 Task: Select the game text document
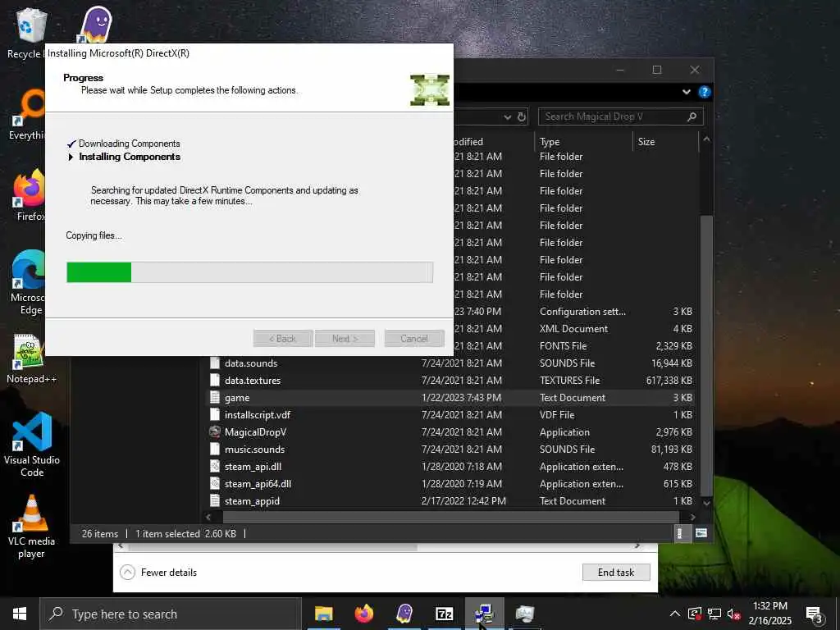tap(237, 398)
